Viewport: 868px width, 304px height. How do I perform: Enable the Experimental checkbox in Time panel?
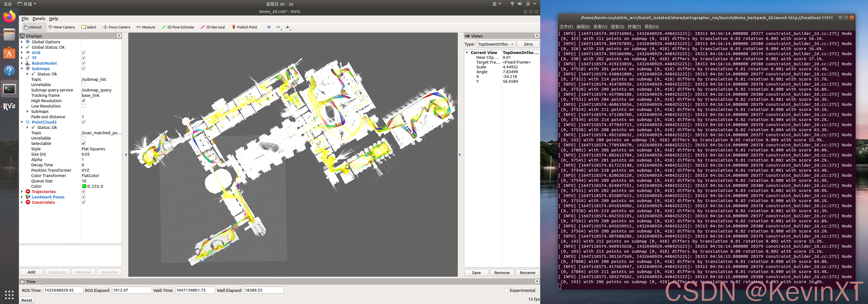pos(506,290)
